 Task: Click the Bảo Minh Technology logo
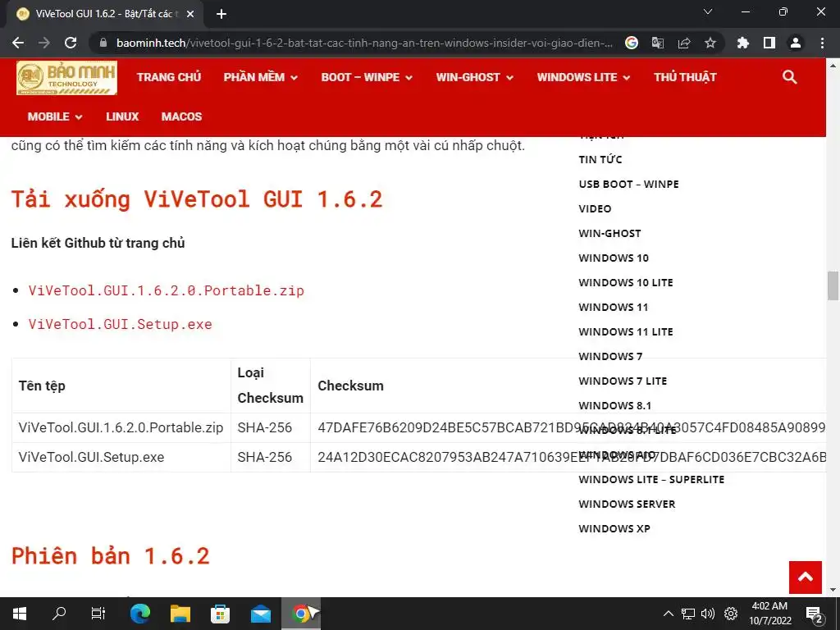click(66, 78)
